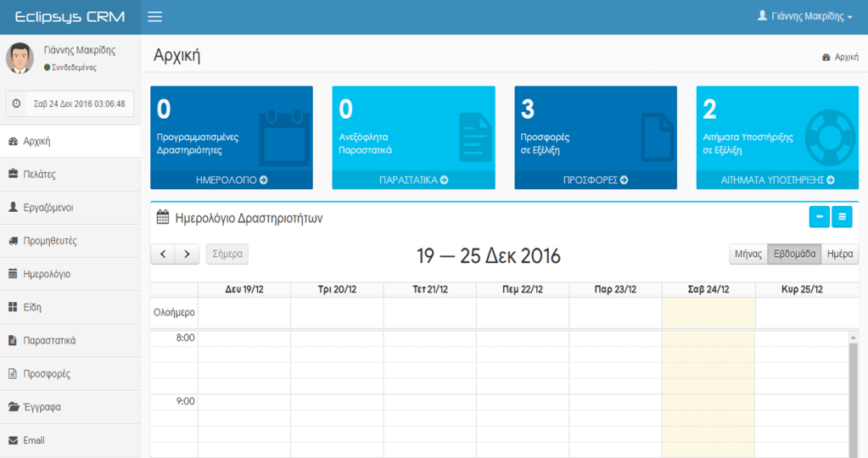Open Έγγραφα in the sidebar menu
The width and height of the screenshot is (868, 458).
click(x=70, y=406)
